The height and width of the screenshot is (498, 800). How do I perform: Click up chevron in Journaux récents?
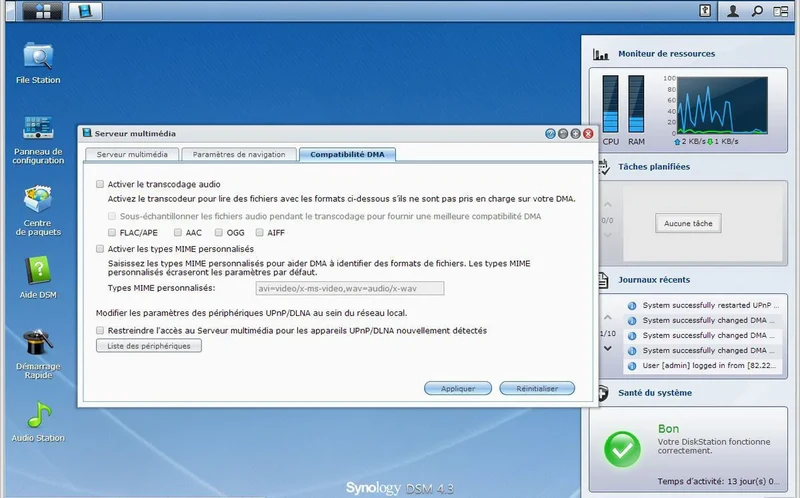[607, 317]
